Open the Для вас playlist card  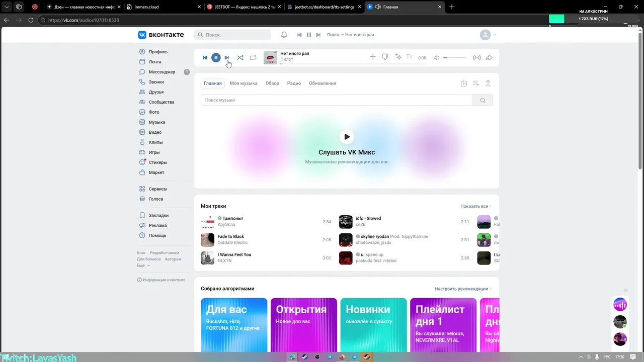click(234, 325)
